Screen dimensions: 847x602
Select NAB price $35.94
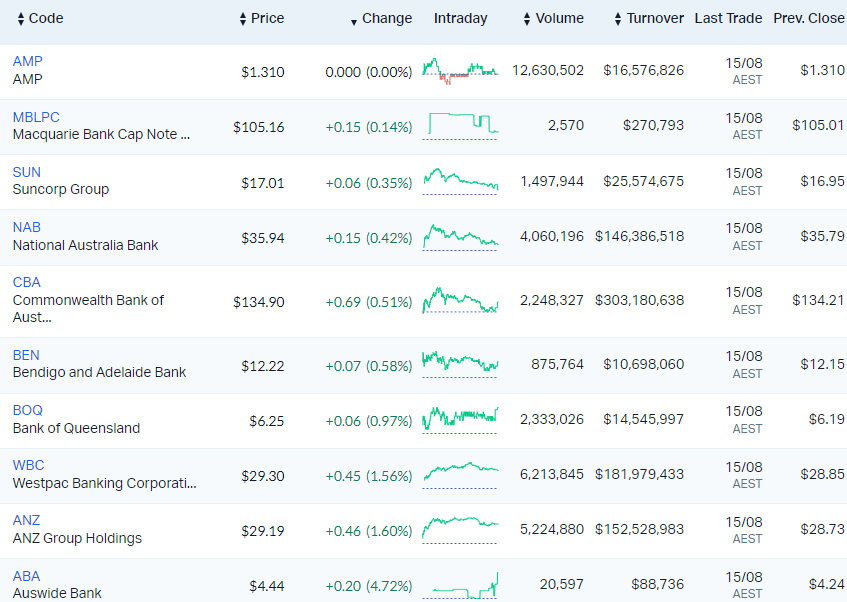point(263,238)
